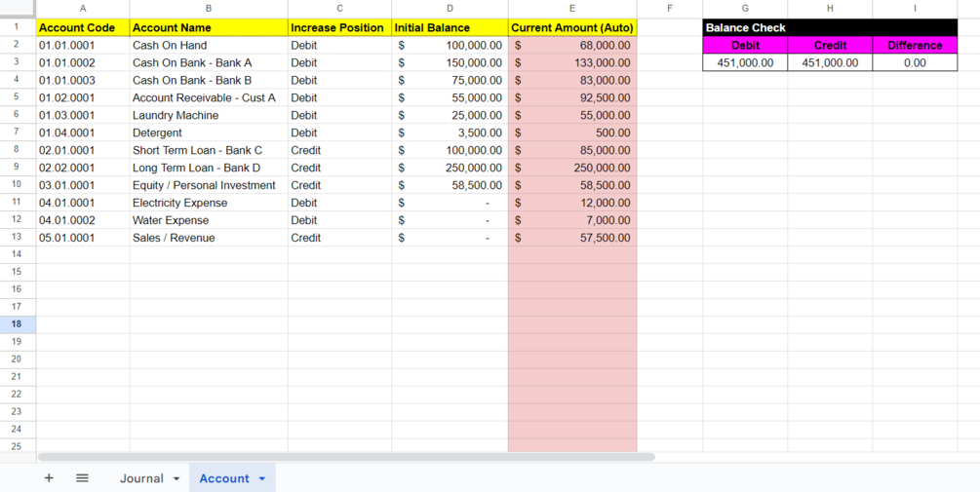Click the Difference value 0.00 cell
The width and height of the screenshot is (980, 492).
[x=915, y=63]
